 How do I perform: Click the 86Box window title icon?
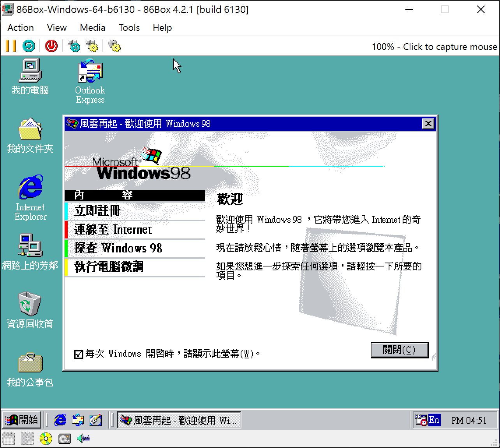pyautogui.click(x=7, y=9)
